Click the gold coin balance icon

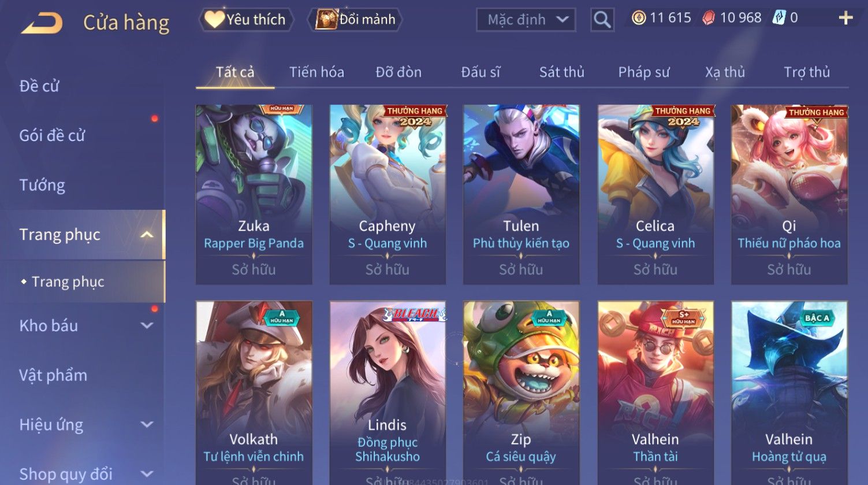[638, 18]
